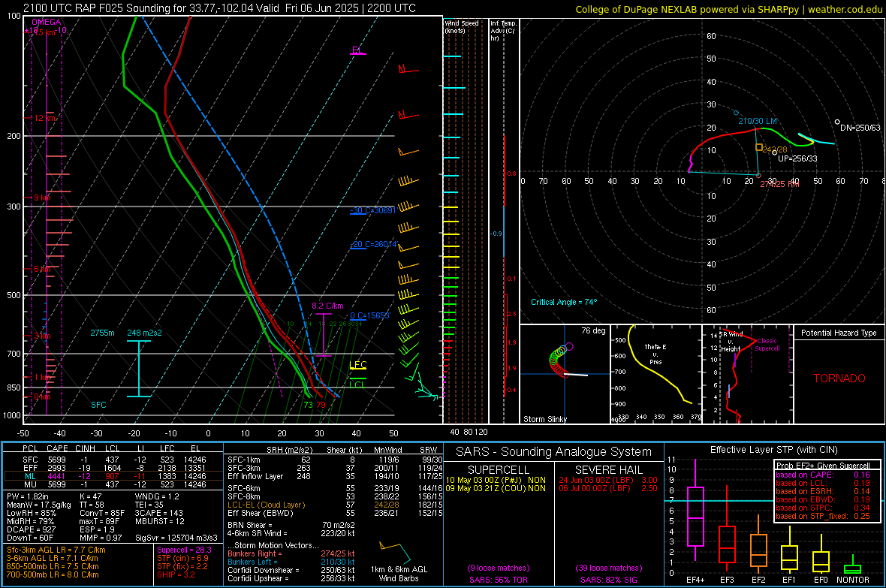Viewport: 886px width, 588px height.
Task: Click the Sfc-3km AGL LR = 7.7 C/km line
Action: [x=56, y=550]
